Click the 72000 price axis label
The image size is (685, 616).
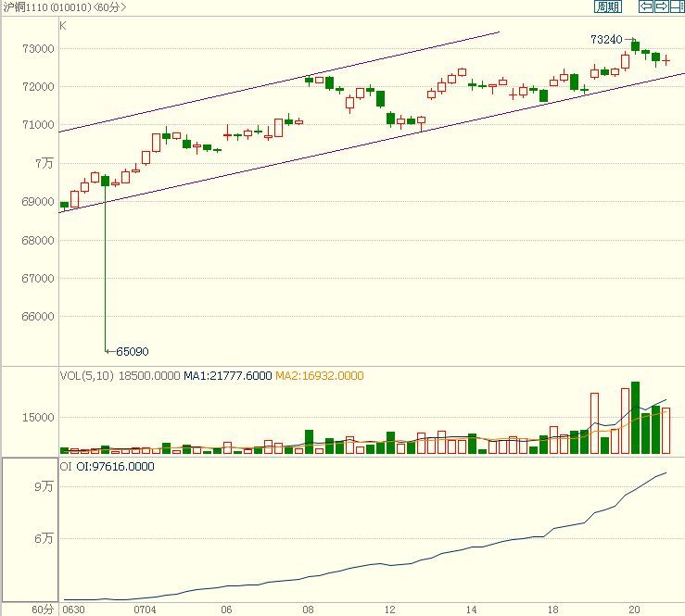tap(38, 87)
